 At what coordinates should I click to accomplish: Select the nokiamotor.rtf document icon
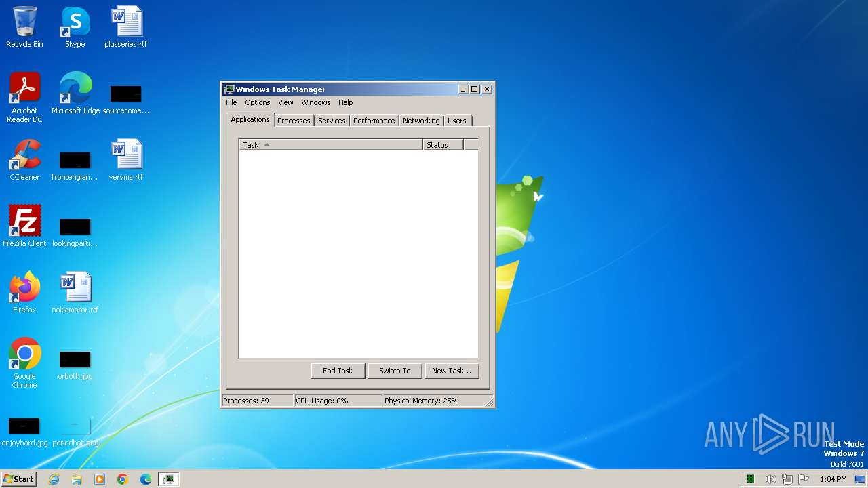point(75,293)
